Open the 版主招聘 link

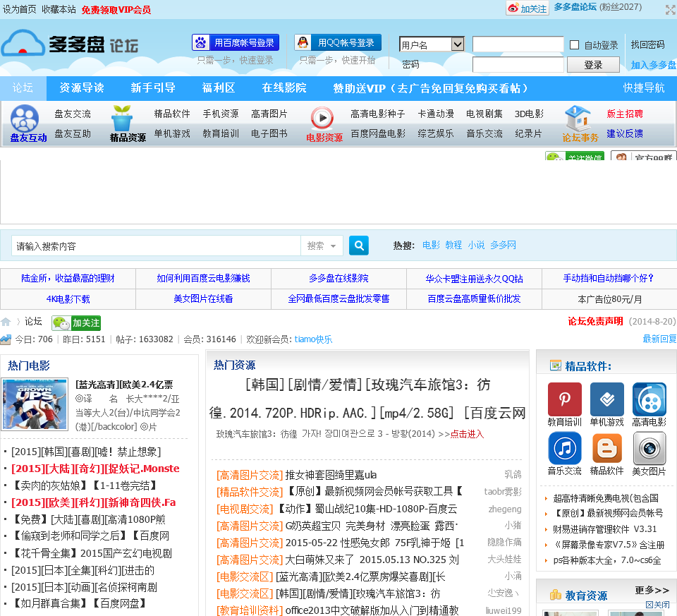(625, 114)
